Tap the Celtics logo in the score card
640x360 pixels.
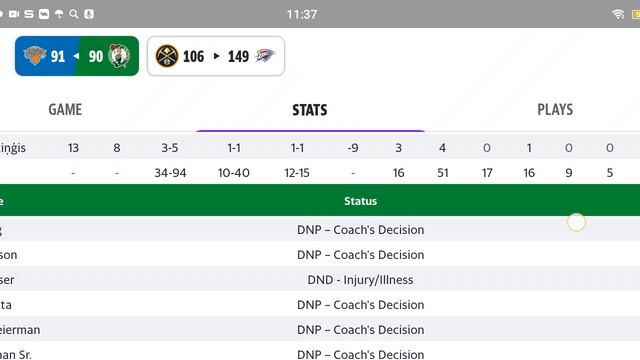point(119,56)
